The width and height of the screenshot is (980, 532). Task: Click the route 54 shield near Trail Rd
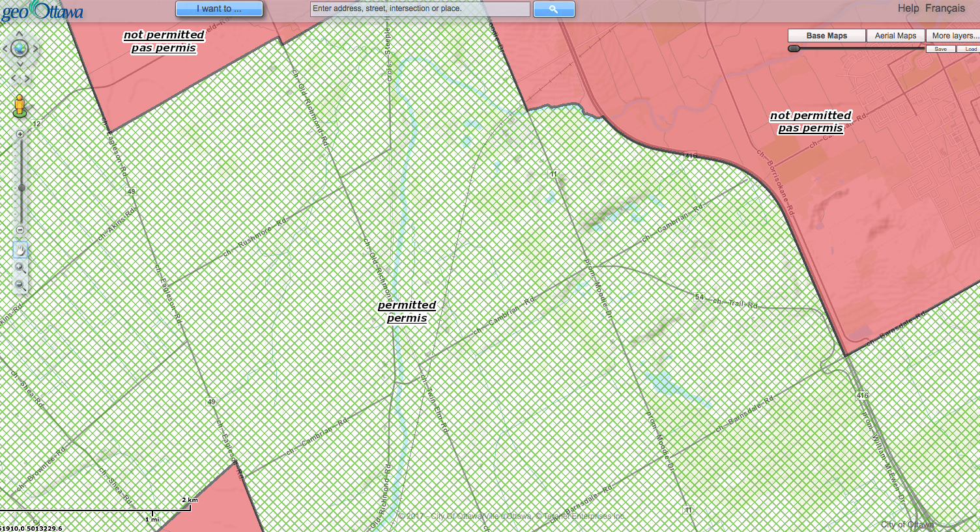coord(699,297)
